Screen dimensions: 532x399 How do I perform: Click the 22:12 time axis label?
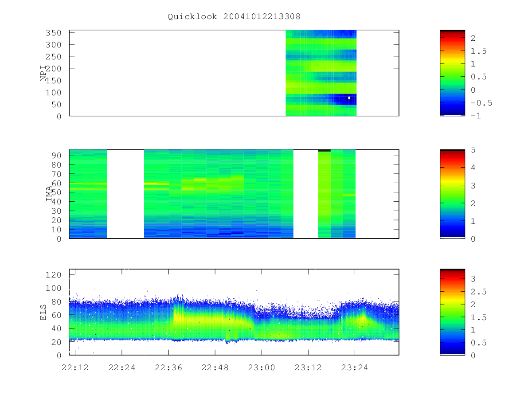[x=75, y=368]
